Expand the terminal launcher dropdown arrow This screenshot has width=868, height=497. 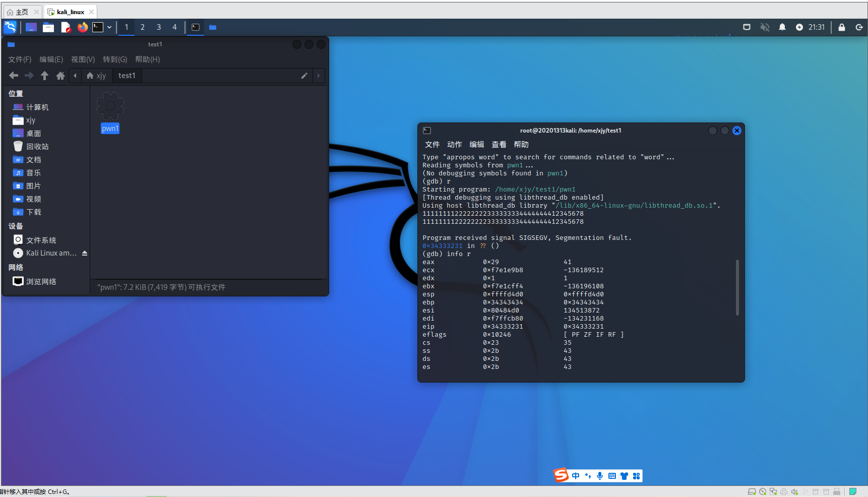point(109,27)
